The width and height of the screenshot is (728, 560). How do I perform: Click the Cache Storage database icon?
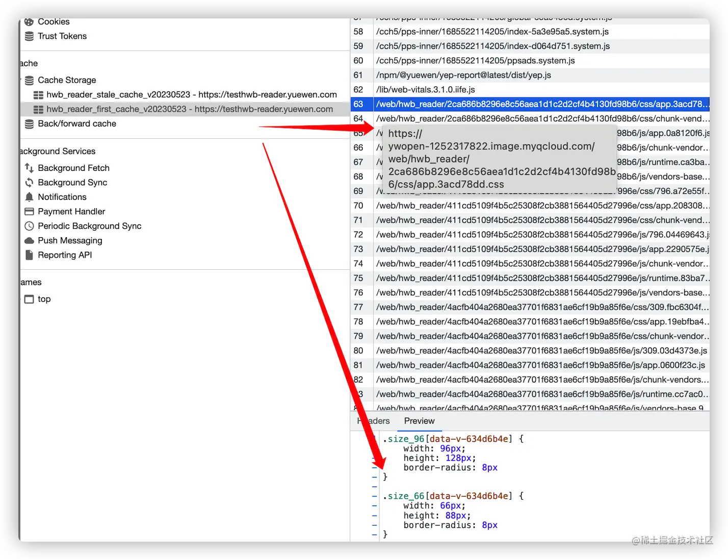click(x=29, y=80)
